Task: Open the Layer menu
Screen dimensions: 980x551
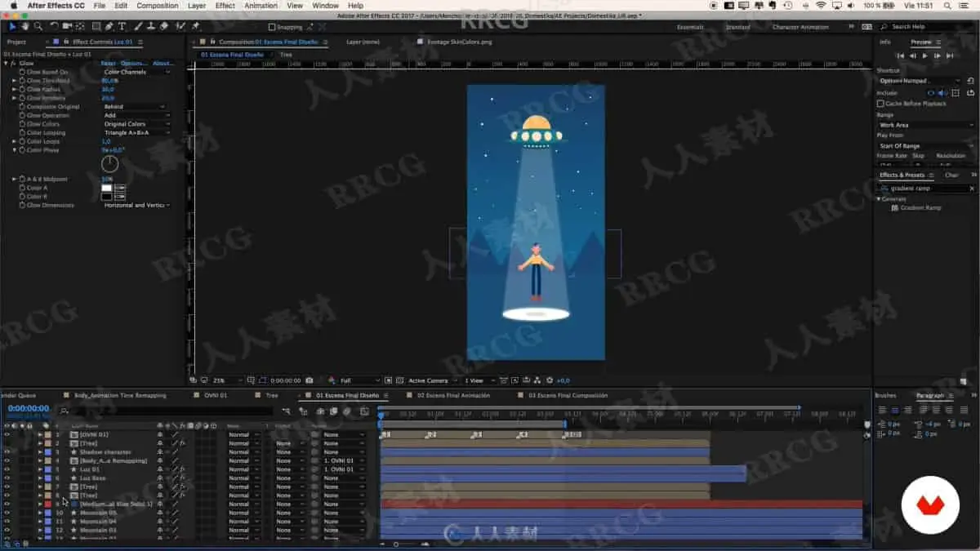Action: click(197, 6)
